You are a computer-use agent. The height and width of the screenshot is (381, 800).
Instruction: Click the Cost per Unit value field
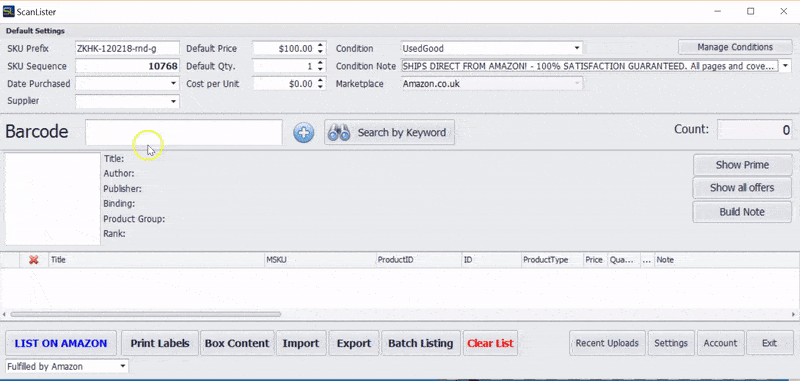(284, 84)
